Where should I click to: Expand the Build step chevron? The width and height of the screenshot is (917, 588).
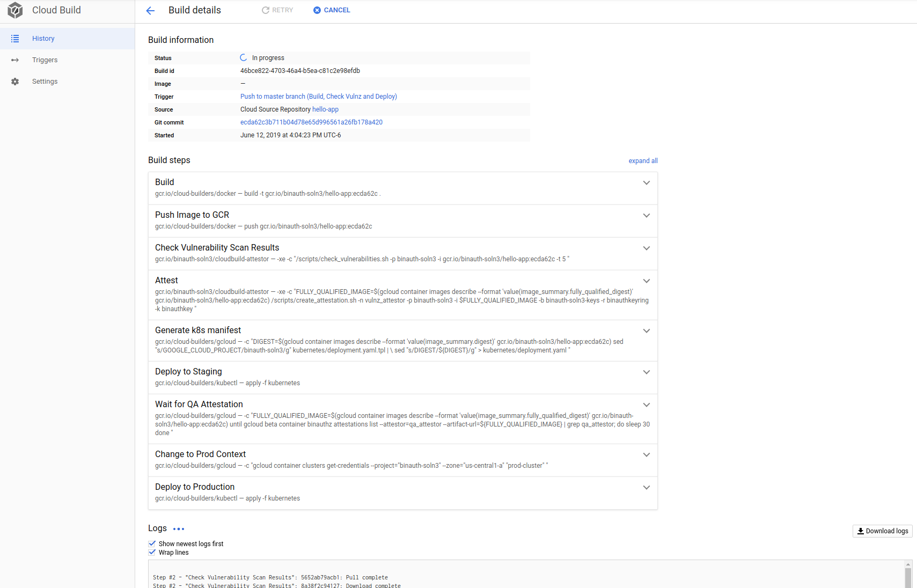pos(647,183)
